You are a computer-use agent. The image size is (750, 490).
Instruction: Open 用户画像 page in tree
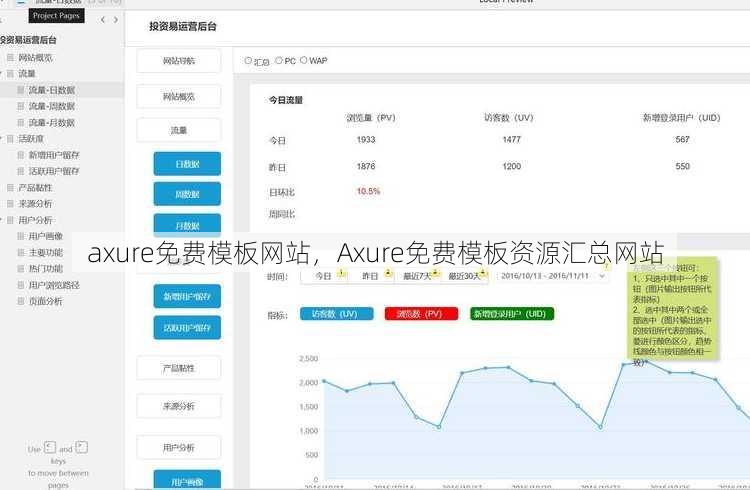[46, 236]
